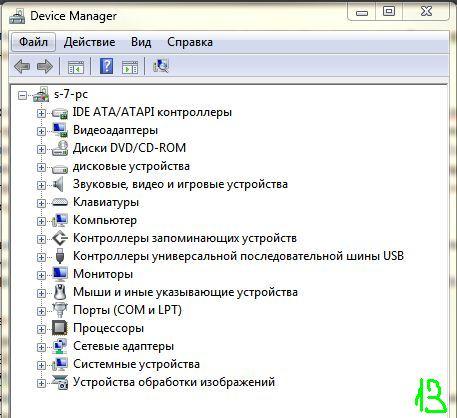Image resolution: width=457 pixels, height=418 pixels.
Task: Click the Порты (COM и LPT) connector icon
Action: 60,310
